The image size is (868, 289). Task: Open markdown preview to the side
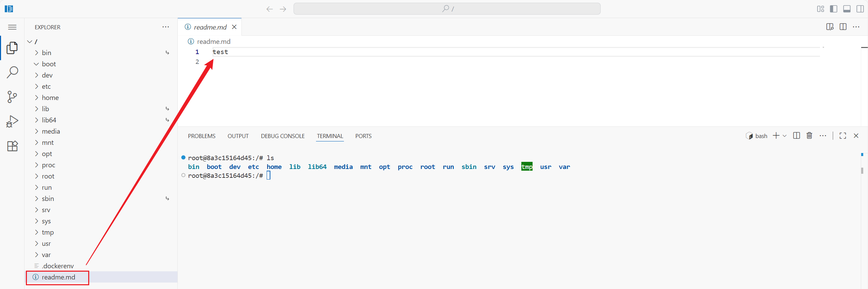point(830,27)
